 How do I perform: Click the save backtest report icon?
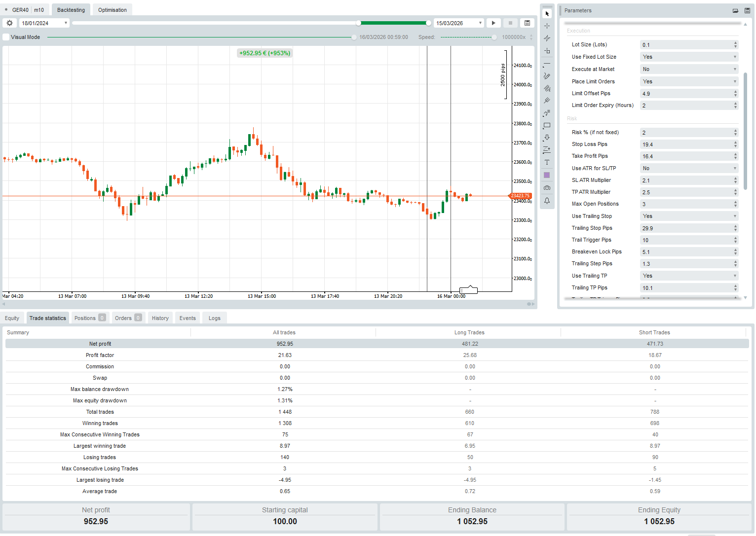pos(527,23)
